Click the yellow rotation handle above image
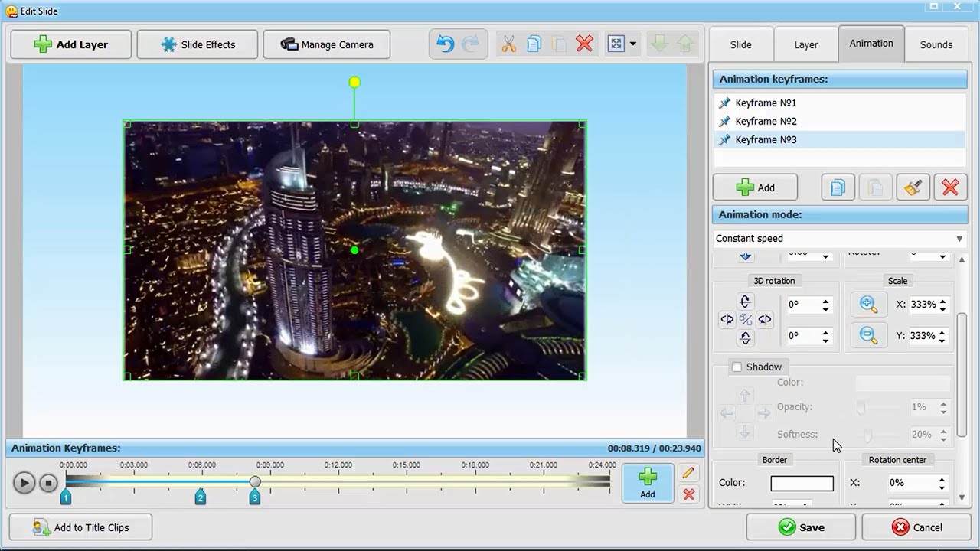This screenshot has width=980, height=551. click(x=354, y=82)
